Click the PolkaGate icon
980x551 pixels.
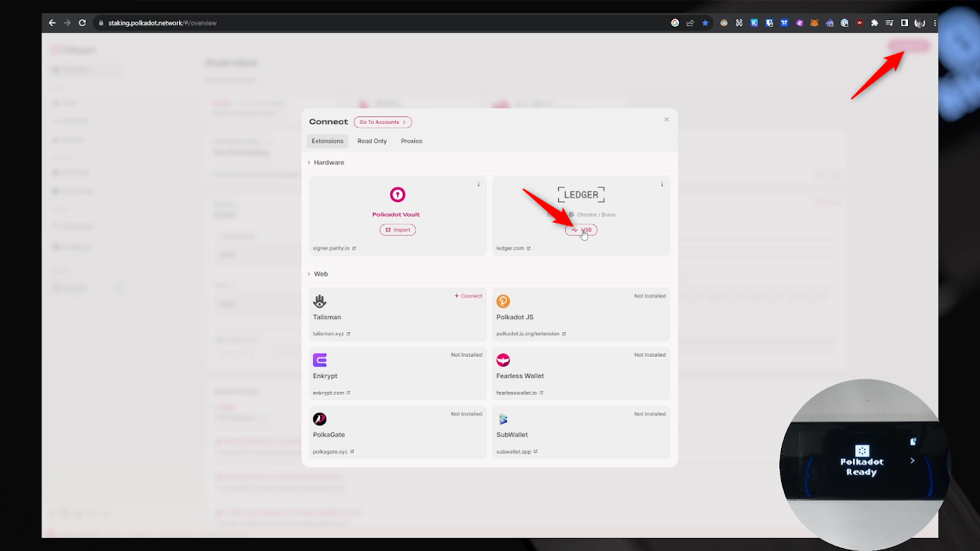coord(320,419)
